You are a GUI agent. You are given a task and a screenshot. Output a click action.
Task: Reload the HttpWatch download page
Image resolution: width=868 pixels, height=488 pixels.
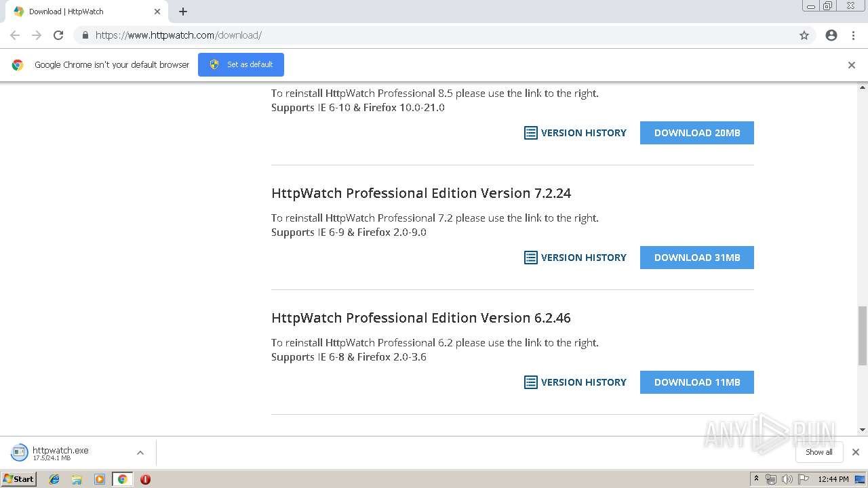[58, 35]
